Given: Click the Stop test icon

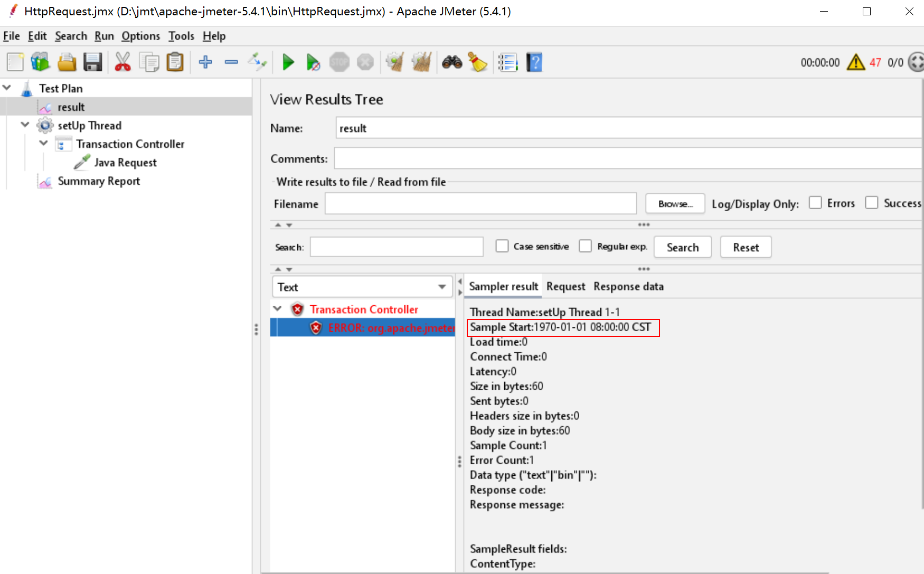Looking at the screenshot, I should (340, 62).
